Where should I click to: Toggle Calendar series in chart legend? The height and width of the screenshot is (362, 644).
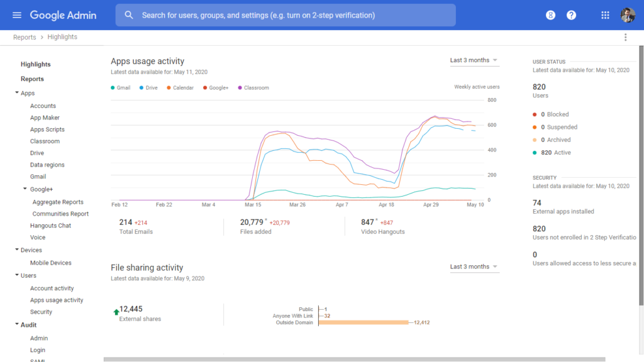click(180, 88)
